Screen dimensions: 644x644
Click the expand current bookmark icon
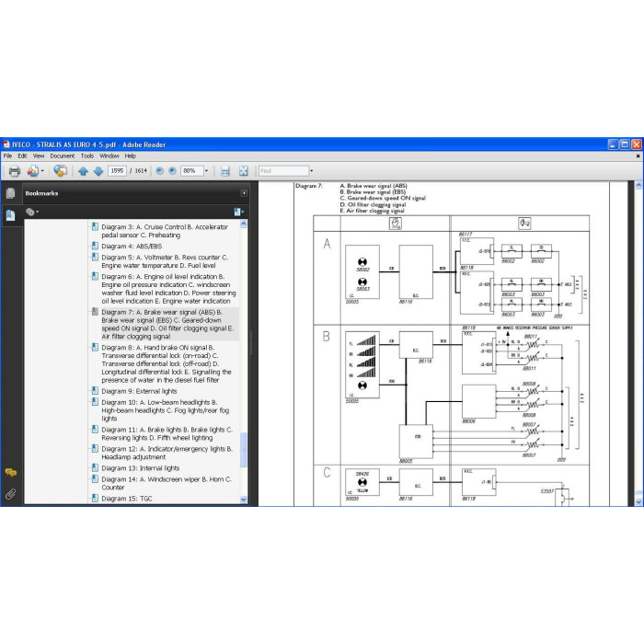coord(238,212)
